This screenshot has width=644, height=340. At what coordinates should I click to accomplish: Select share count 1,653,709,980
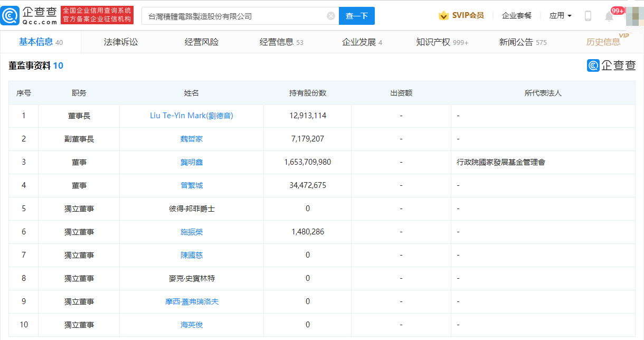[x=308, y=162]
